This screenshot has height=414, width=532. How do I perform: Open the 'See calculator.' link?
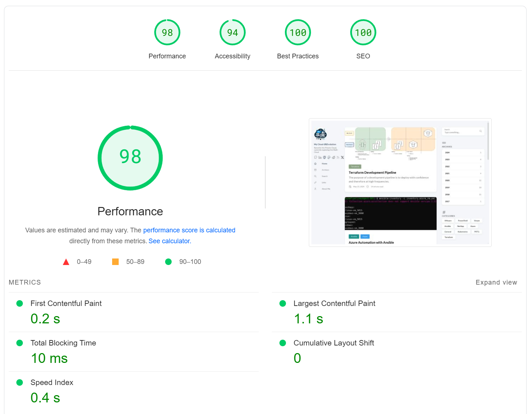(x=169, y=241)
